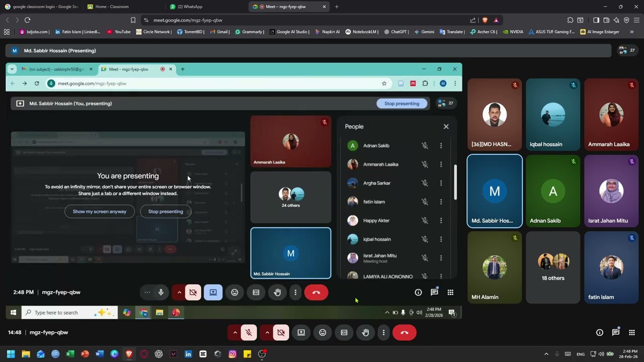
Task: Toggle captions in shared screen toolbar
Action: click(256, 292)
